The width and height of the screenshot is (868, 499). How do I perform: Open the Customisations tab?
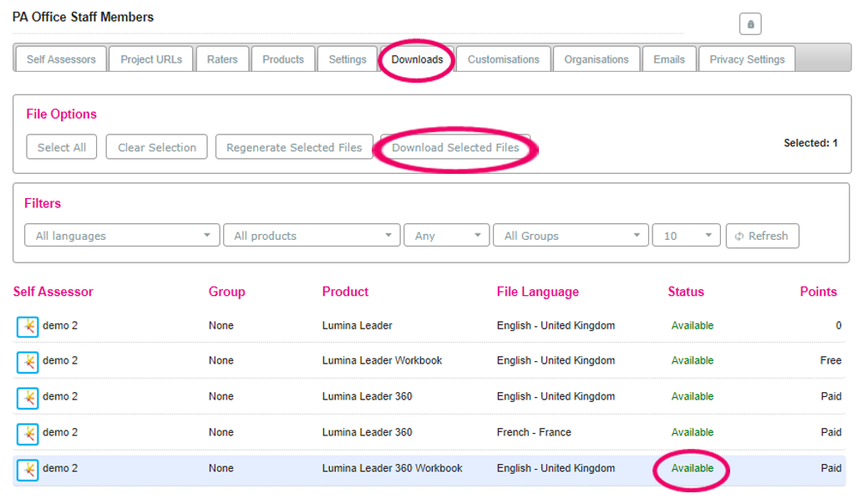click(503, 59)
